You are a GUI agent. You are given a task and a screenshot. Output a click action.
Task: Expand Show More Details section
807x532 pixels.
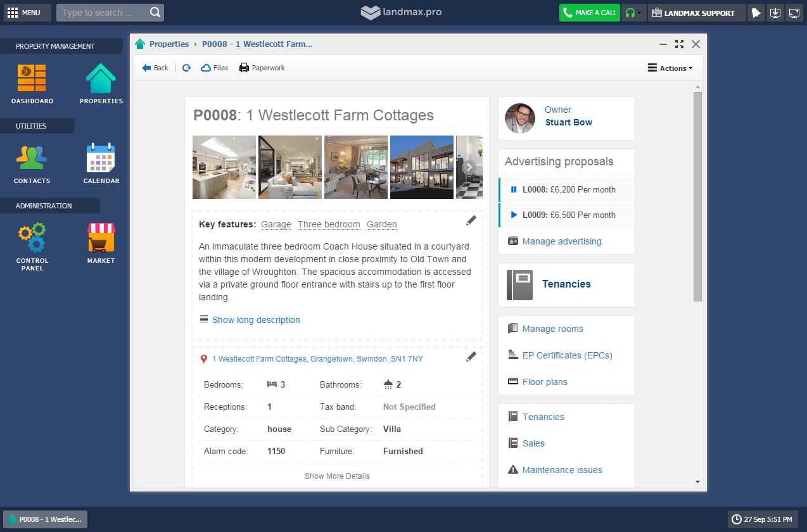coord(337,476)
